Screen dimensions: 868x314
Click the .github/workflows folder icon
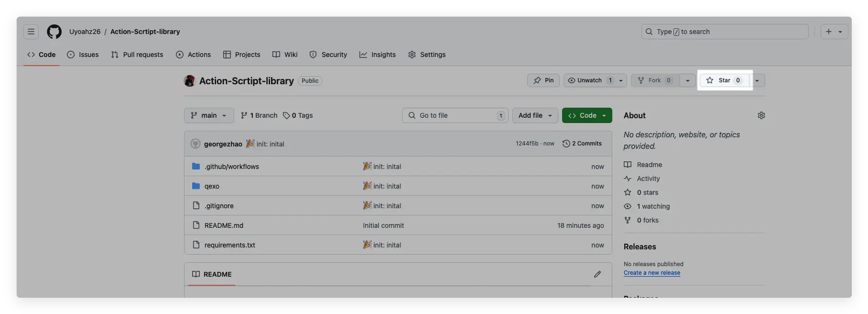(196, 166)
